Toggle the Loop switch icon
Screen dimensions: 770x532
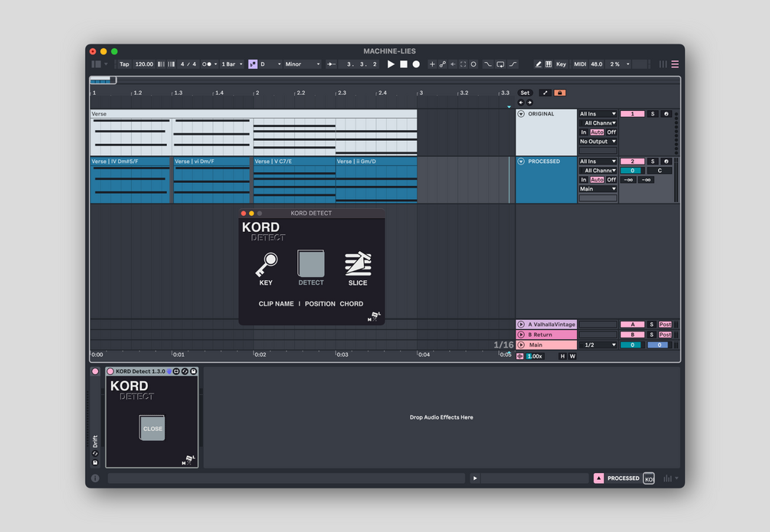click(x=500, y=64)
